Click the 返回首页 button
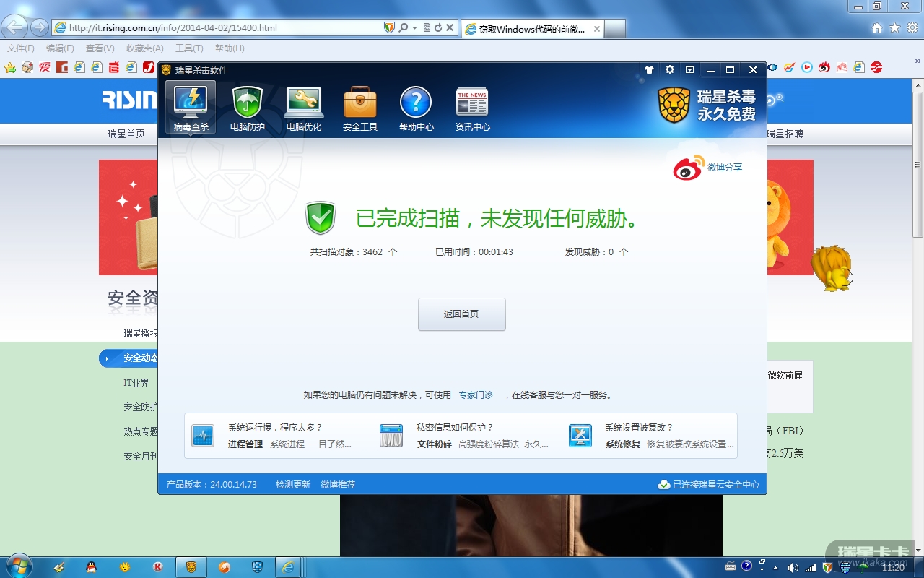 (x=461, y=314)
